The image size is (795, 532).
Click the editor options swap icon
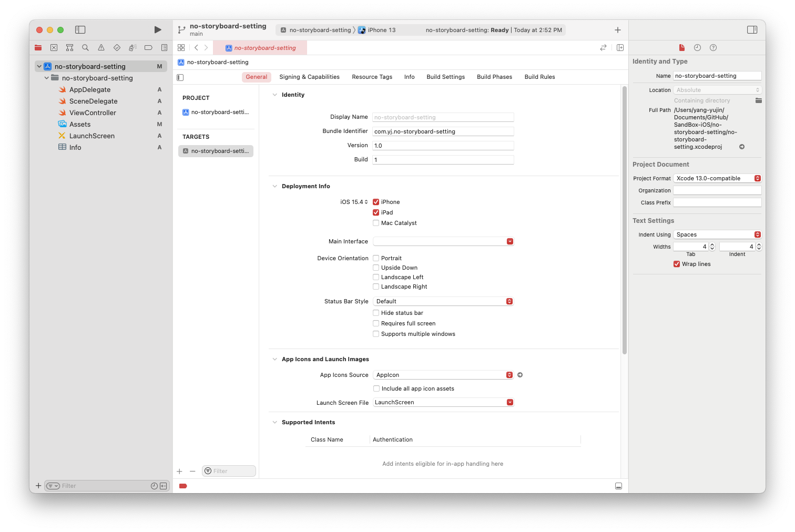[603, 48]
